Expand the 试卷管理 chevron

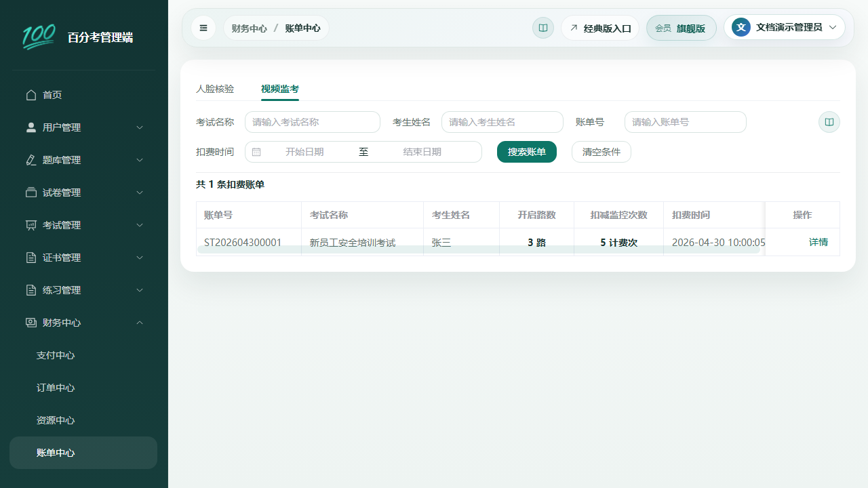(x=140, y=192)
